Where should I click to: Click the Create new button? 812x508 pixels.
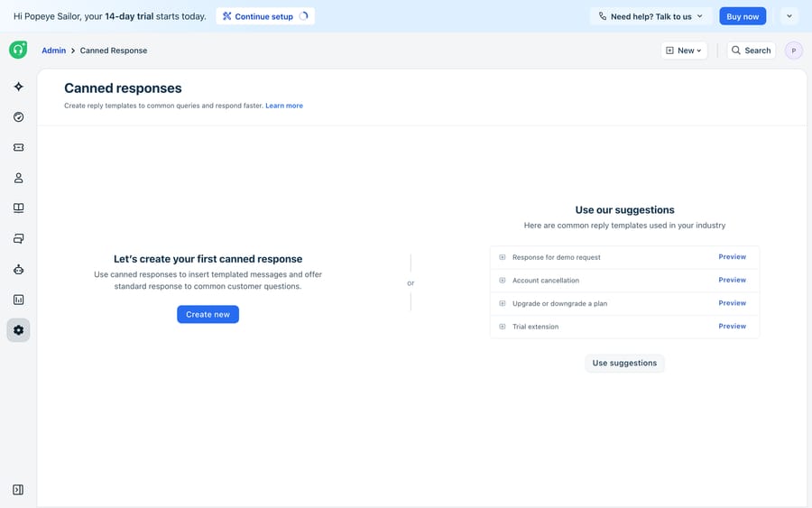[x=208, y=314]
